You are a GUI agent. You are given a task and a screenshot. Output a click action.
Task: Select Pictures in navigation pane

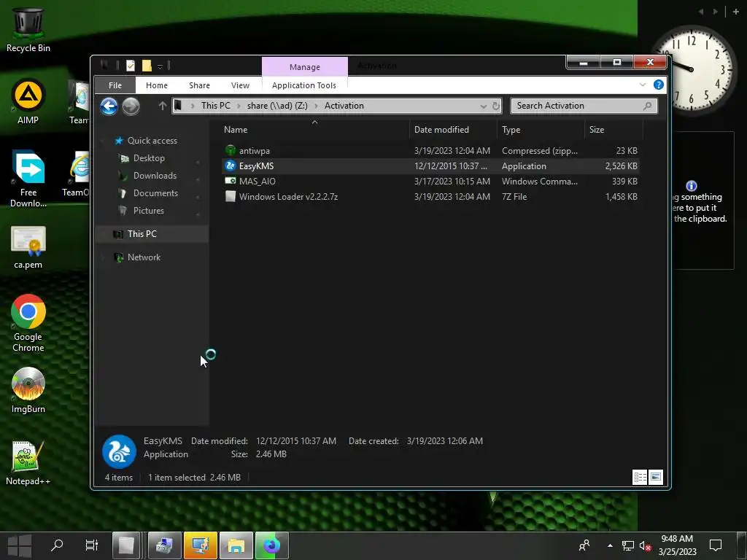[x=148, y=211]
